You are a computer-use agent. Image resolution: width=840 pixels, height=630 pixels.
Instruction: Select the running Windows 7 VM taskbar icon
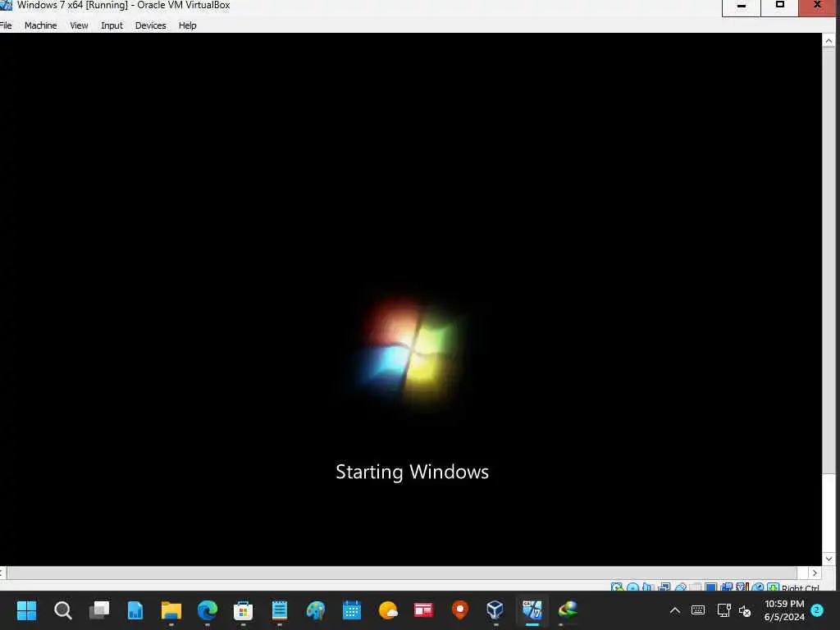pyautogui.click(x=532, y=610)
